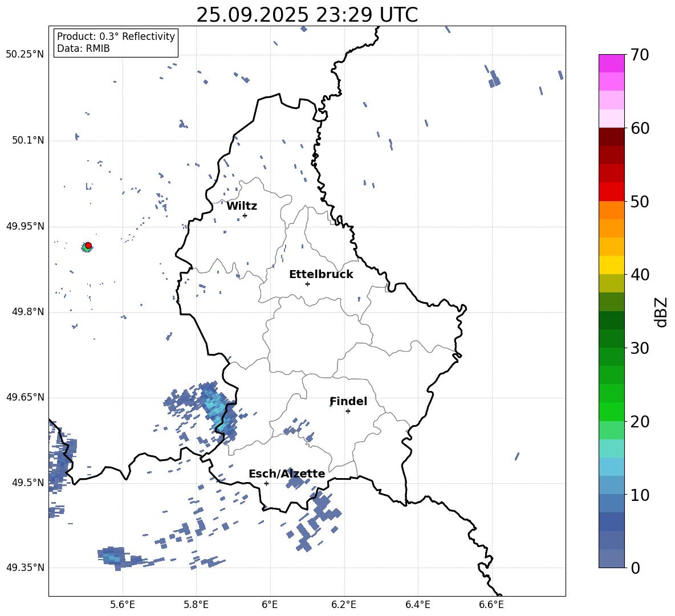Click the colorbar tick label 40
The height and width of the screenshot is (616, 675).
pyautogui.click(x=640, y=275)
